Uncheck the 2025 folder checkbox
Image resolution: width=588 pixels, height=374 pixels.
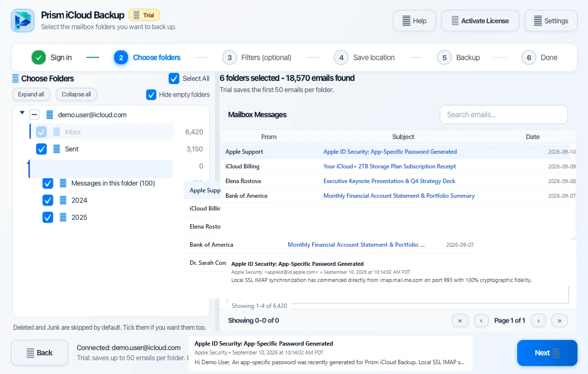tap(48, 217)
